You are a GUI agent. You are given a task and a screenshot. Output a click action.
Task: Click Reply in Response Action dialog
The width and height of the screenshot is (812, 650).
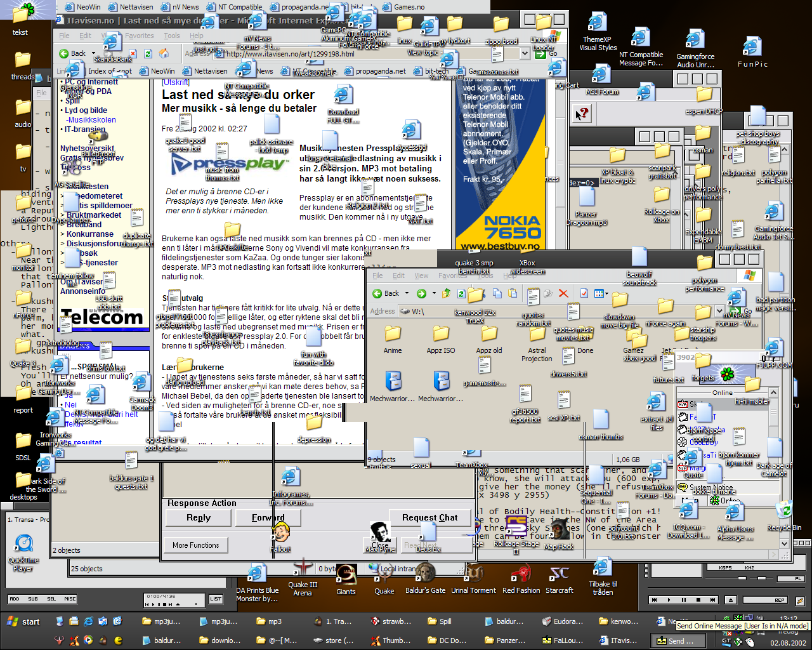coord(199,518)
